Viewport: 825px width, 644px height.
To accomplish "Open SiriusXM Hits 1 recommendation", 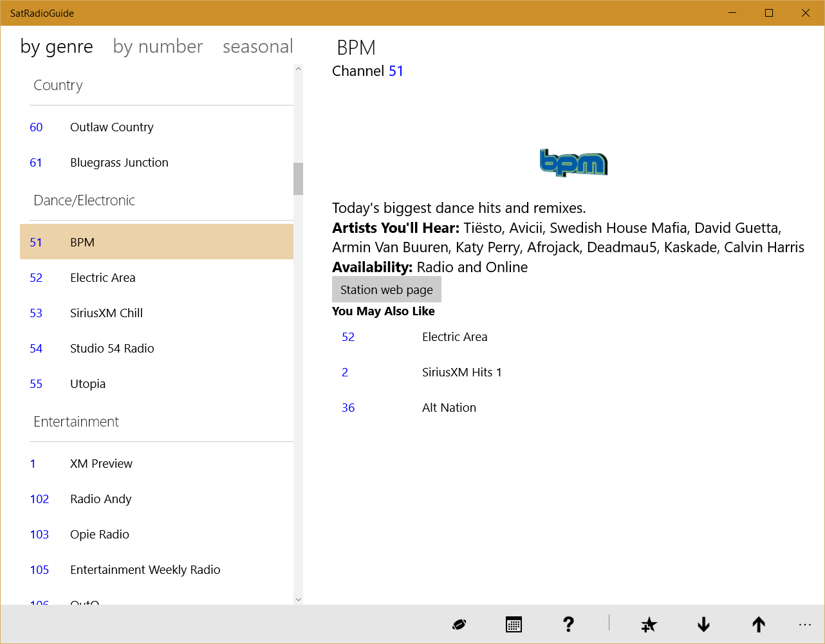I will pyautogui.click(x=461, y=373).
